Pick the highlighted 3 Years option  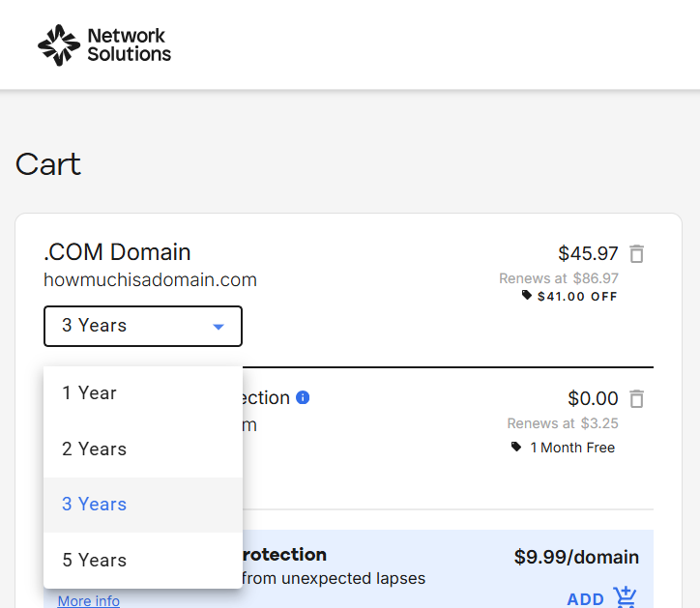click(x=95, y=505)
